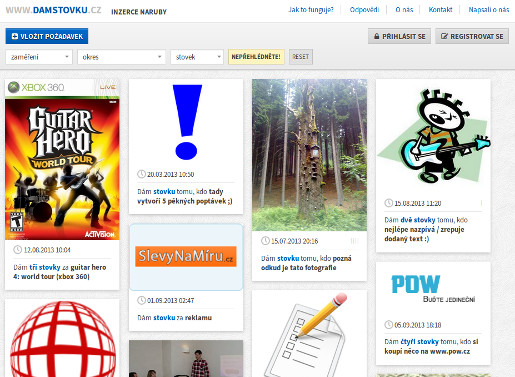Click the date text '12.08.2013 10:04'
Image resolution: width=515 pixels, height=377 pixels.
click(47, 250)
